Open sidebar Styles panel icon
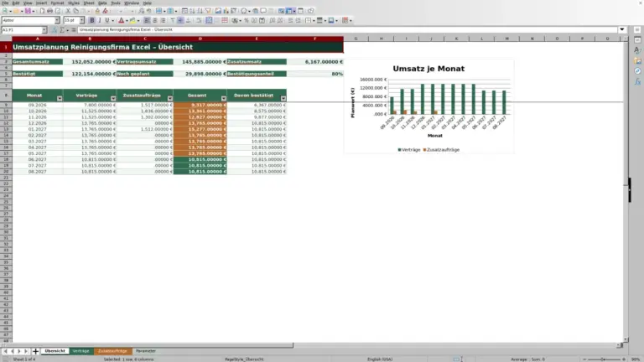This screenshot has width=644, height=362. click(637, 50)
